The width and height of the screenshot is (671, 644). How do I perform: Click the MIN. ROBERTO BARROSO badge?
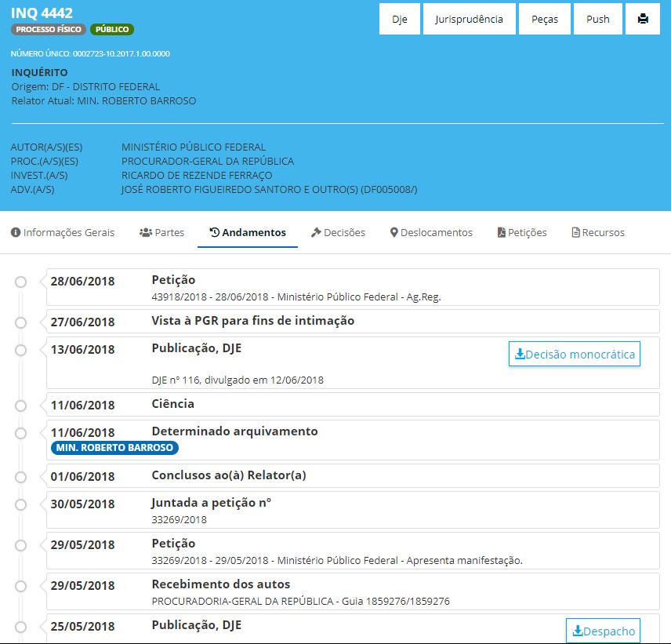click(114, 447)
